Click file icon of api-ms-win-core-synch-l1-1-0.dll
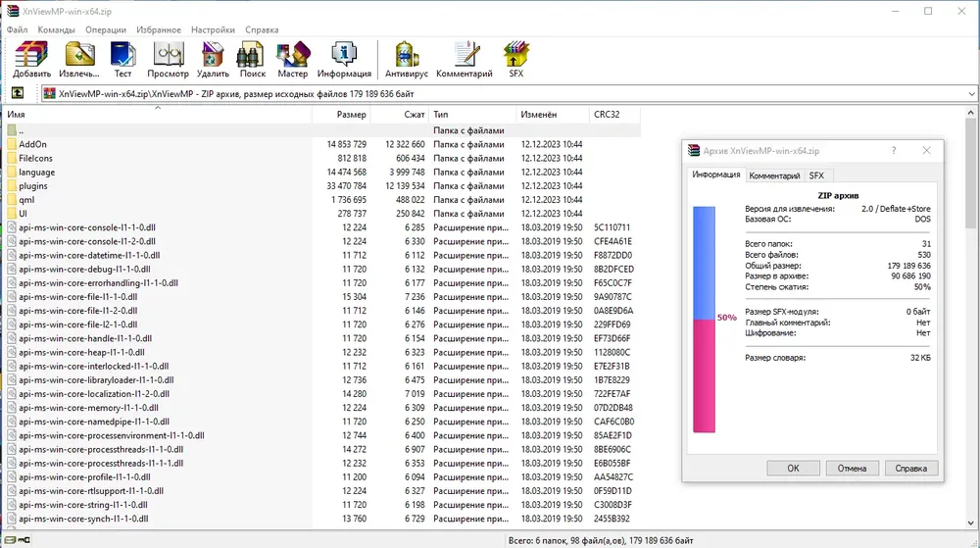This screenshot has height=548, width=980. 12,519
